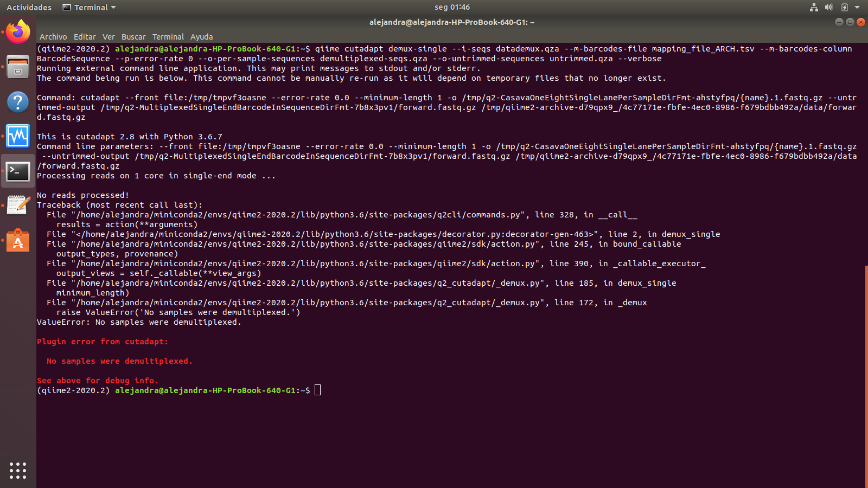Screen dimensions: 868x488
Task: Launch Ubuntu Software store icon
Action: 18,241
